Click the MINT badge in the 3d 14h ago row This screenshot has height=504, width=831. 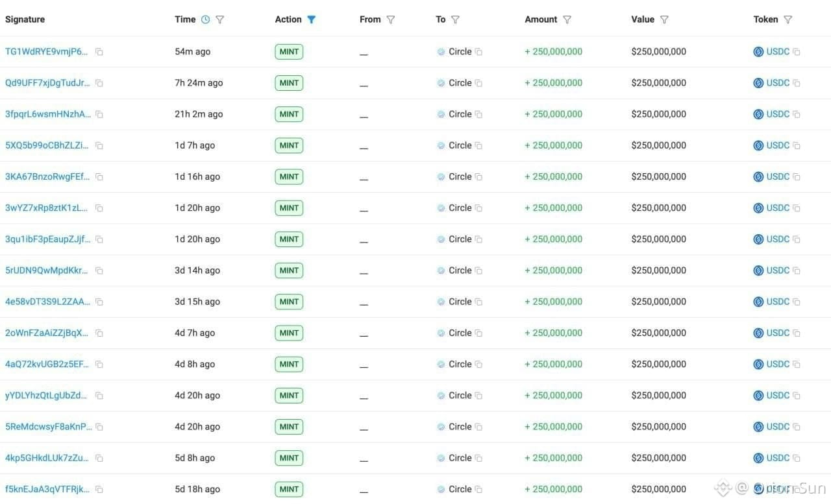289,270
